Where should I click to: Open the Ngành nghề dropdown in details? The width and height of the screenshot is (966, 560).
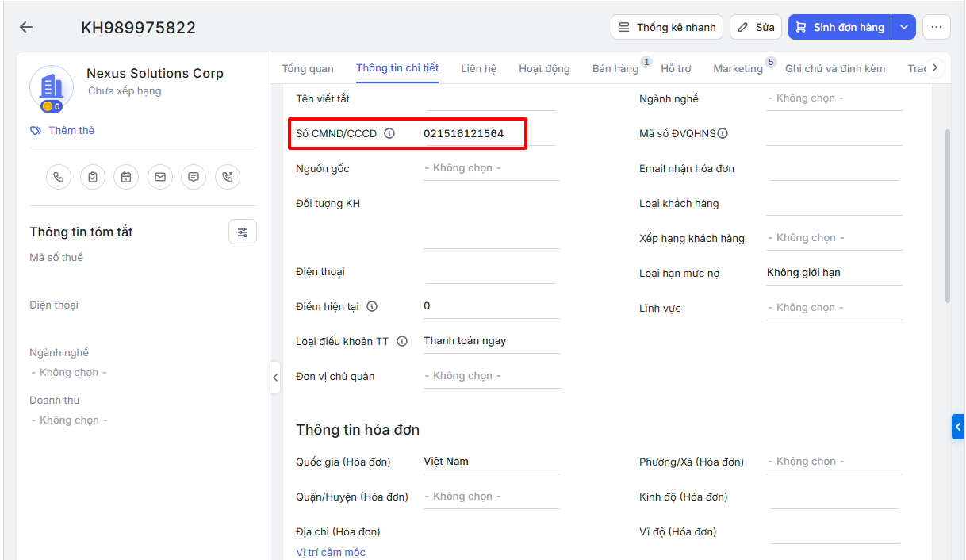(834, 98)
